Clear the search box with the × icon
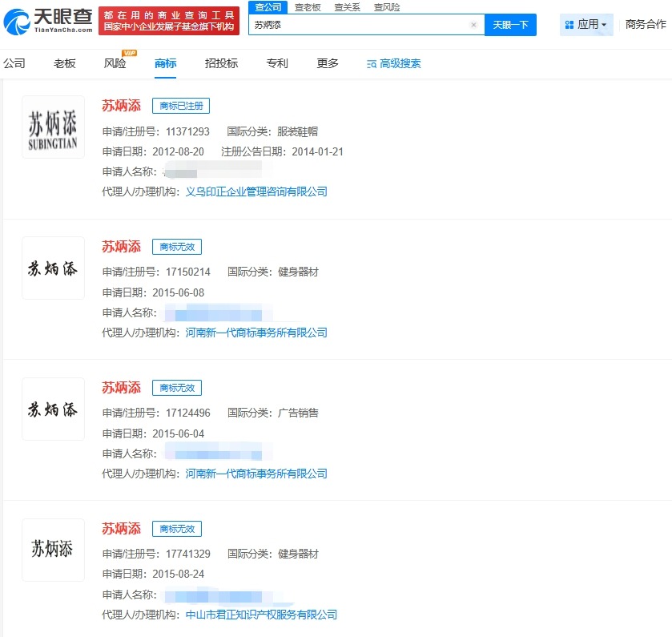The image size is (672, 637). point(473,25)
